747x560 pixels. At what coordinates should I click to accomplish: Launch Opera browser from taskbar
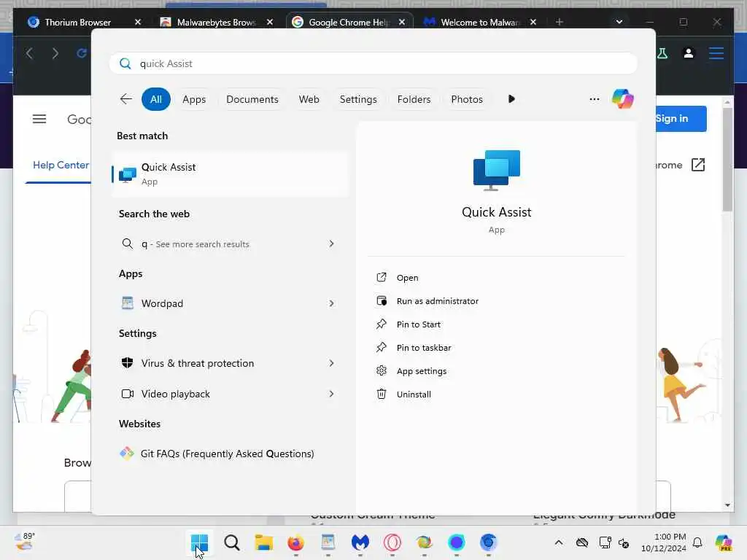(x=392, y=542)
